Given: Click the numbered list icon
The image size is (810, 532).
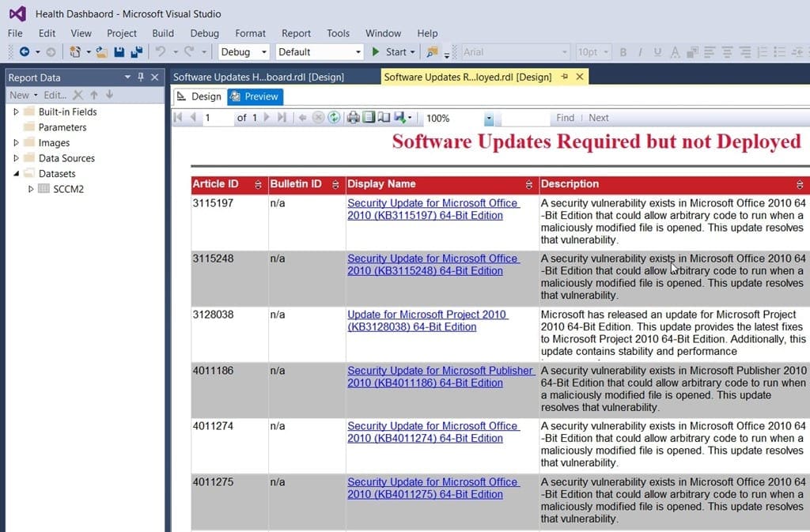Looking at the screenshot, I should tap(762, 52).
